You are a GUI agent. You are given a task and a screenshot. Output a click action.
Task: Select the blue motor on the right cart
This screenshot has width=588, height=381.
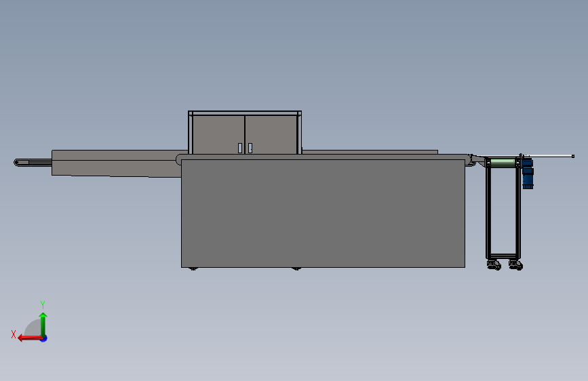coord(528,174)
